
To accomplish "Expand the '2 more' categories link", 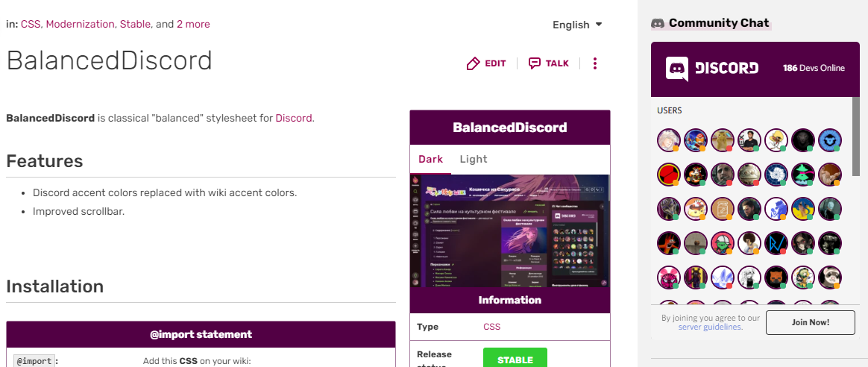I will [x=193, y=24].
